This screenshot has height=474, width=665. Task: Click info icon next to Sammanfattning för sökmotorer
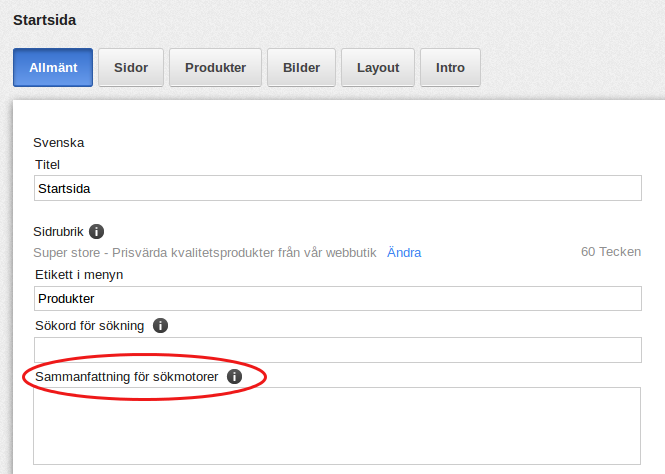coord(235,376)
